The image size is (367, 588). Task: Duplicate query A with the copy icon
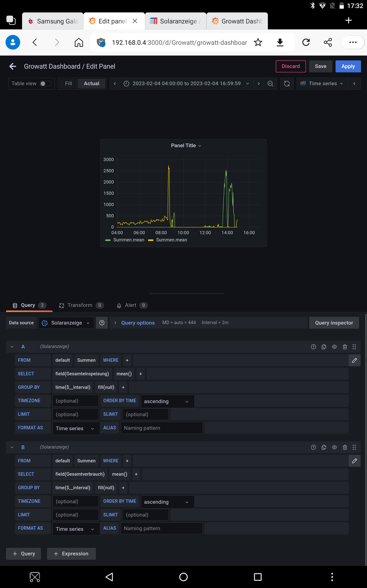[x=324, y=347]
